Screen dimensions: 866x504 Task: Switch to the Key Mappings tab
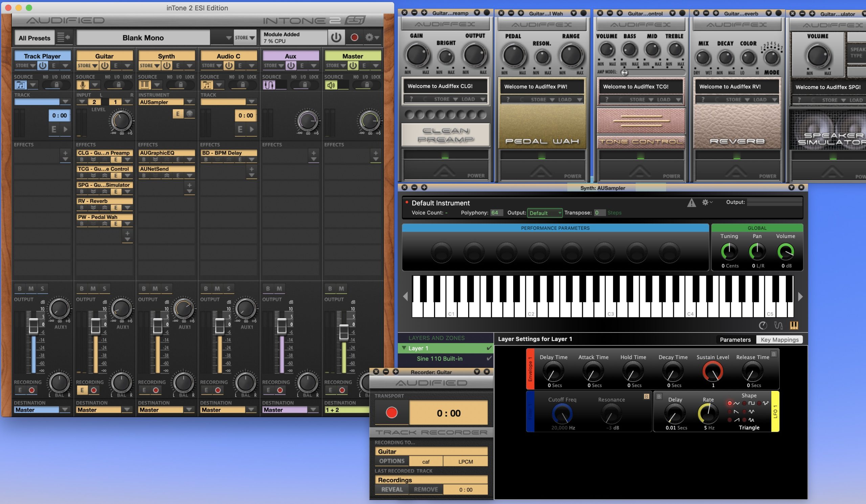tap(779, 339)
